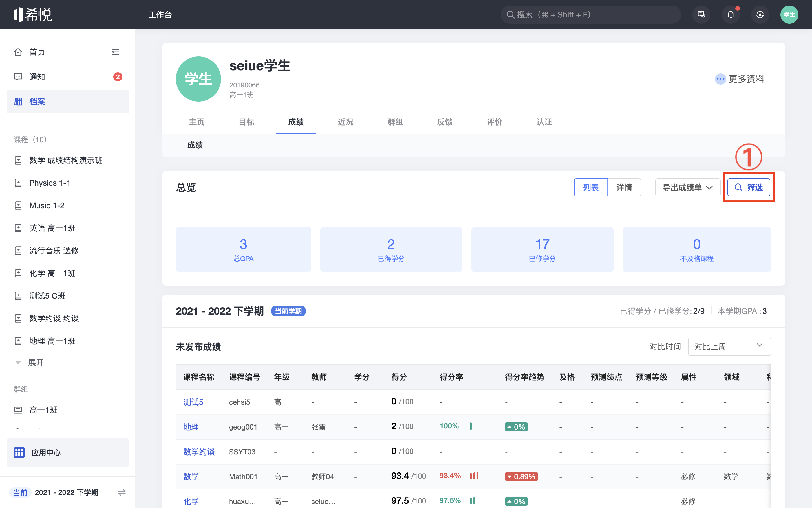Click the large 学生 profile avatar
Viewport: 812px width, 508px height.
pyautogui.click(x=198, y=79)
